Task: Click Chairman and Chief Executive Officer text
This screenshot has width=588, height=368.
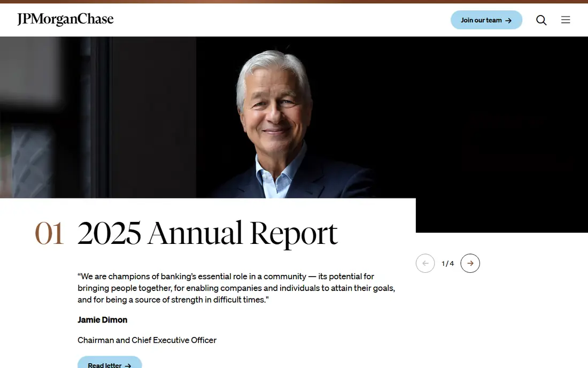Action: click(x=147, y=340)
